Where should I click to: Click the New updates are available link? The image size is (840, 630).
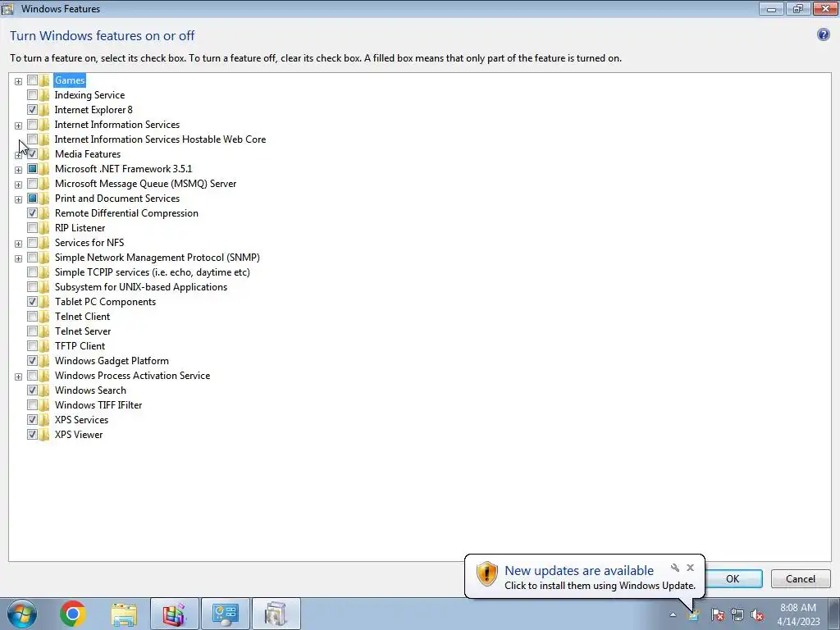(x=579, y=571)
